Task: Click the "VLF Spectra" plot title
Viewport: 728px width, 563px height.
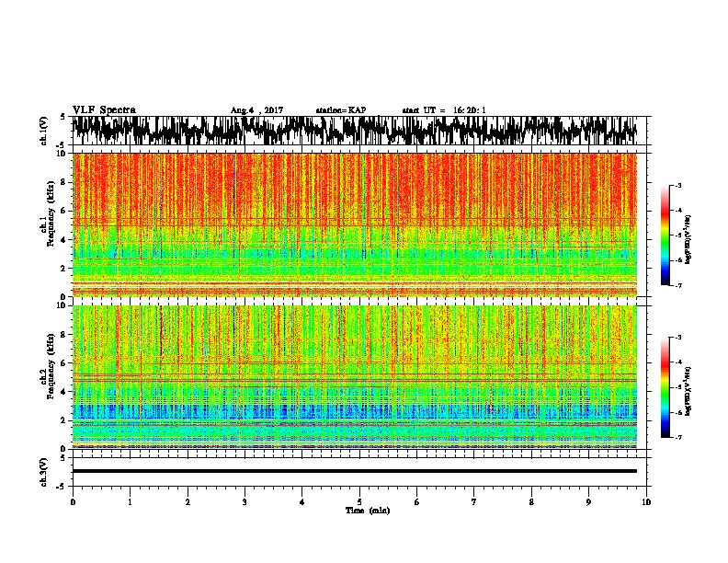Action: coord(104,110)
